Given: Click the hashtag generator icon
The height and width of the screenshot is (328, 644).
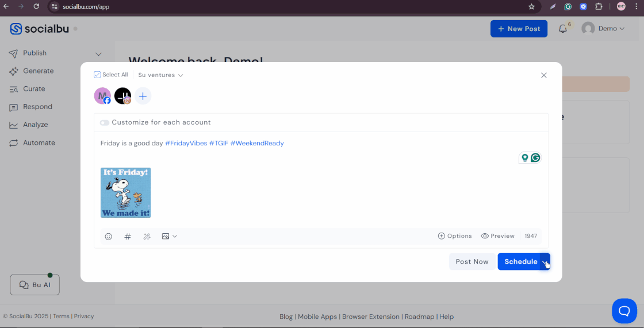Looking at the screenshot, I should pyautogui.click(x=128, y=236).
